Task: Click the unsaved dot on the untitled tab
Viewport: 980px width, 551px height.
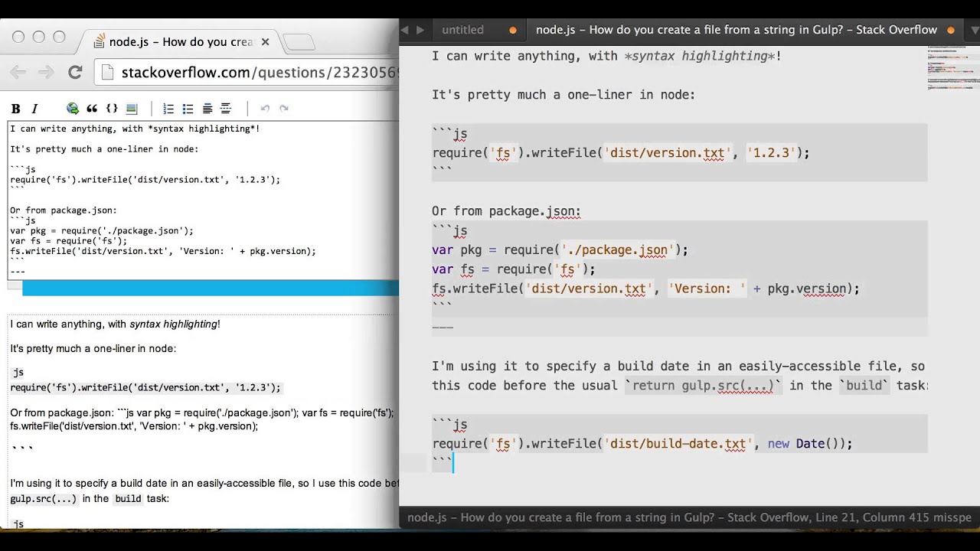Action: (x=513, y=31)
